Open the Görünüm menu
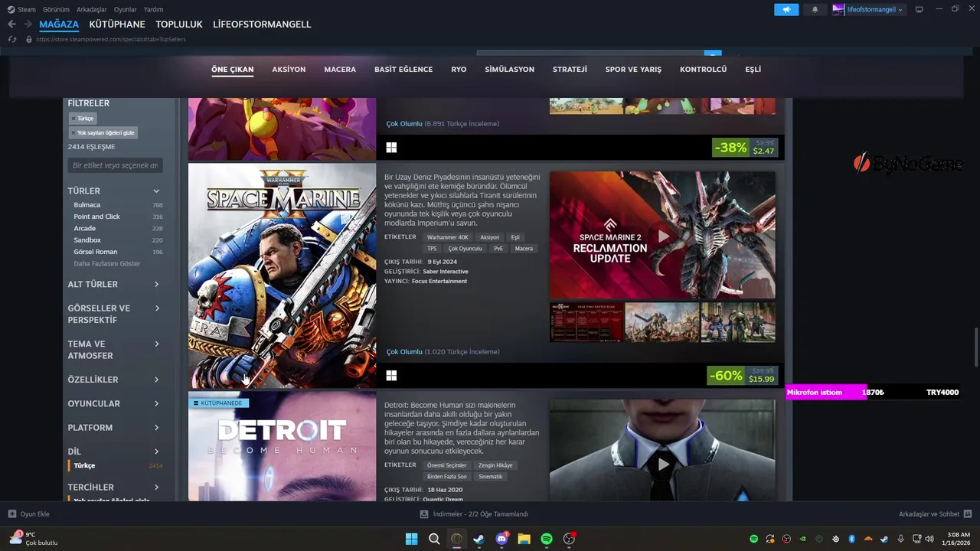Screen dimensions: 980x551 (x=57, y=9)
